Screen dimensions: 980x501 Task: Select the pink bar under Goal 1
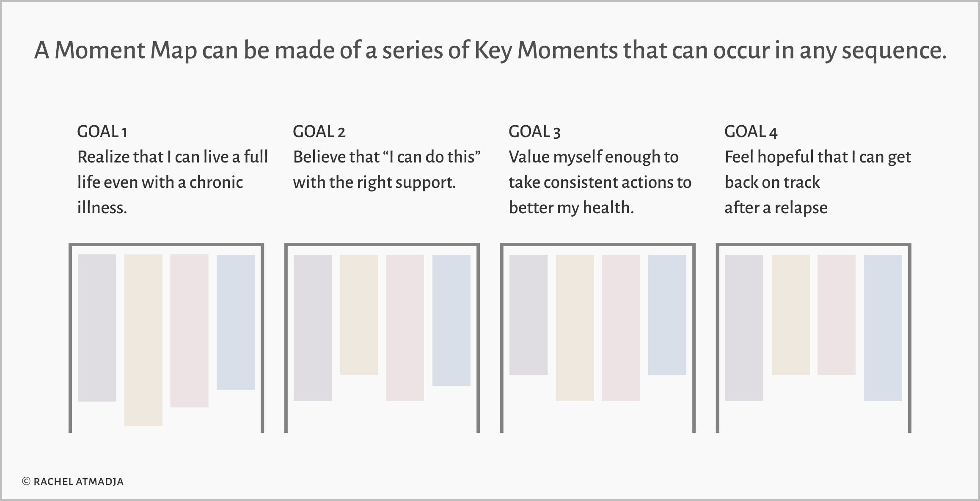coord(189,330)
